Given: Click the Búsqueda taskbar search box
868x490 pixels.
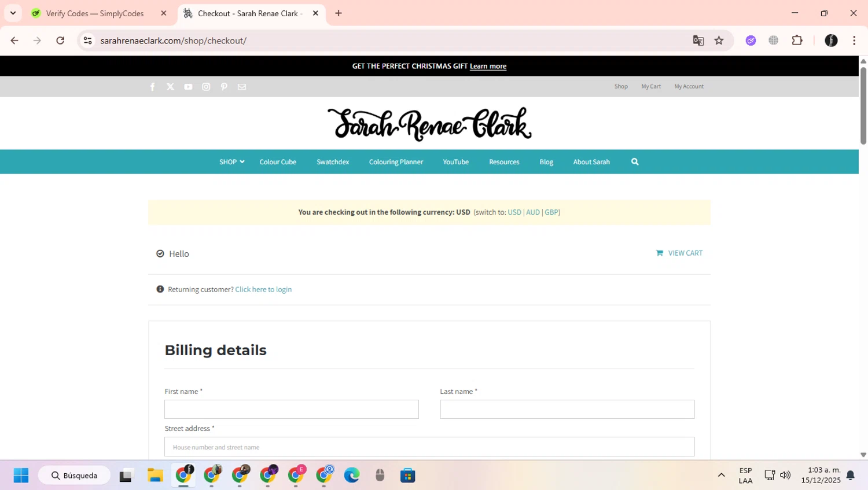Looking at the screenshot, I should pyautogui.click(x=74, y=476).
